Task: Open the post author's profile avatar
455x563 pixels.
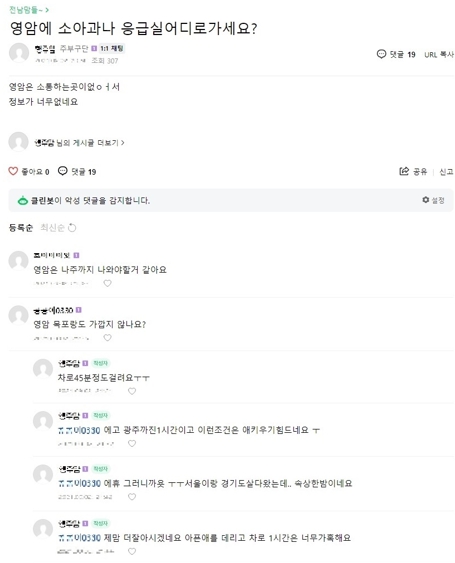Action: 19,52
